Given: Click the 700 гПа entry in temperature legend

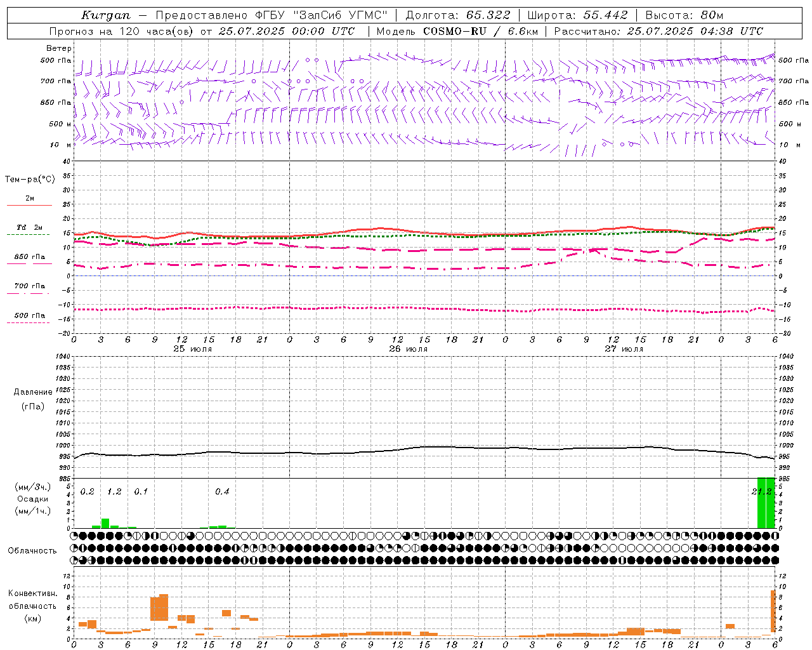Looking at the screenshot, I should click(x=30, y=286).
